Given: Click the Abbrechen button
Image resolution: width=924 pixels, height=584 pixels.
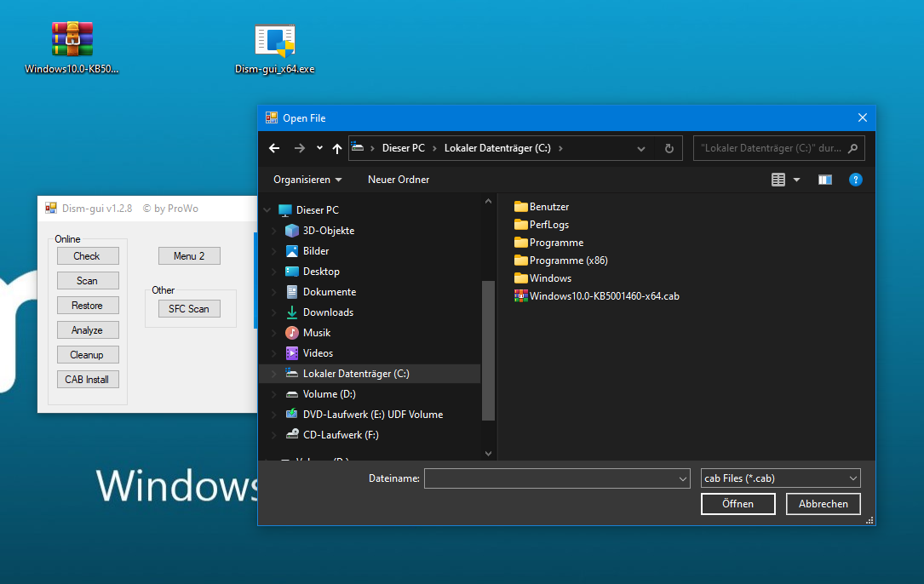Looking at the screenshot, I should coord(824,504).
